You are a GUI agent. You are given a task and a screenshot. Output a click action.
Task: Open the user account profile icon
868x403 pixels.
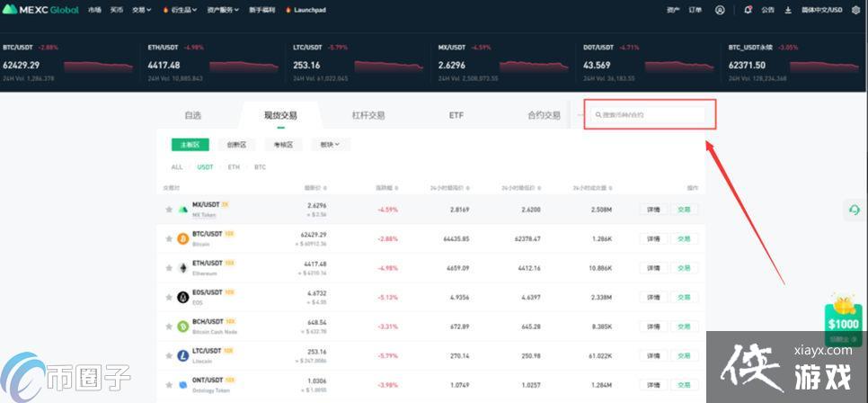click(720, 10)
